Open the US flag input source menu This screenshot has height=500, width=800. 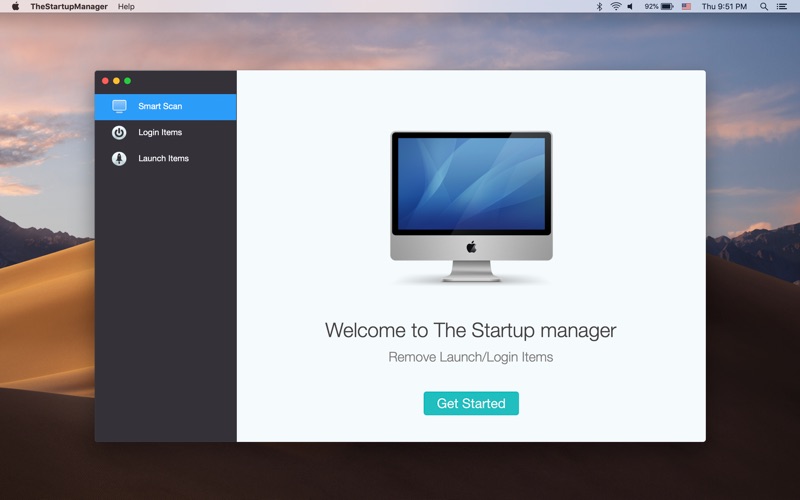(686, 7)
